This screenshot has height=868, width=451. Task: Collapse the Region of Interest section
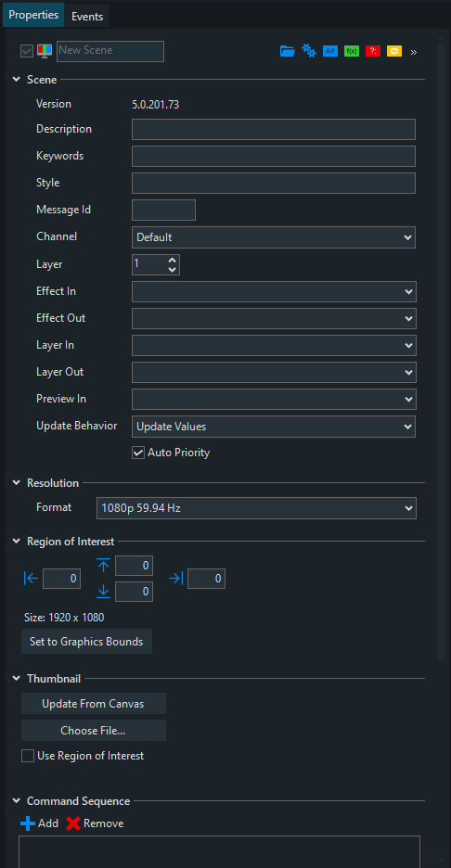[17, 542]
